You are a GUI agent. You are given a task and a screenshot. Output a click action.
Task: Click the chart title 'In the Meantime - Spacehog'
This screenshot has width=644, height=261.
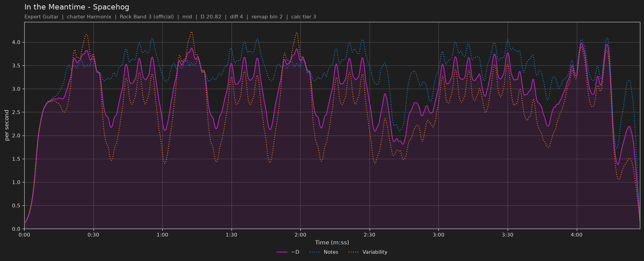click(77, 7)
